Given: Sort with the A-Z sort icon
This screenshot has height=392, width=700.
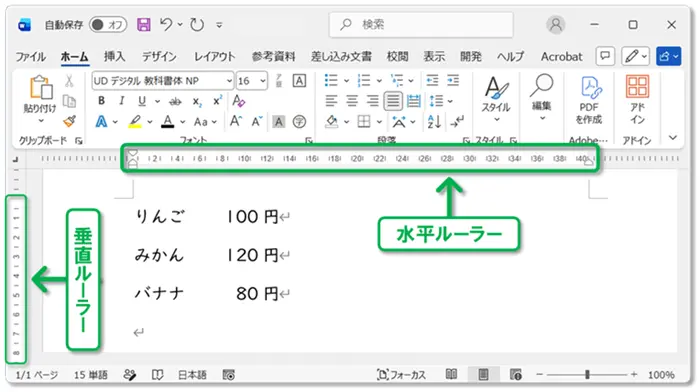Looking at the screenshot, I should (x=434, y=121).
